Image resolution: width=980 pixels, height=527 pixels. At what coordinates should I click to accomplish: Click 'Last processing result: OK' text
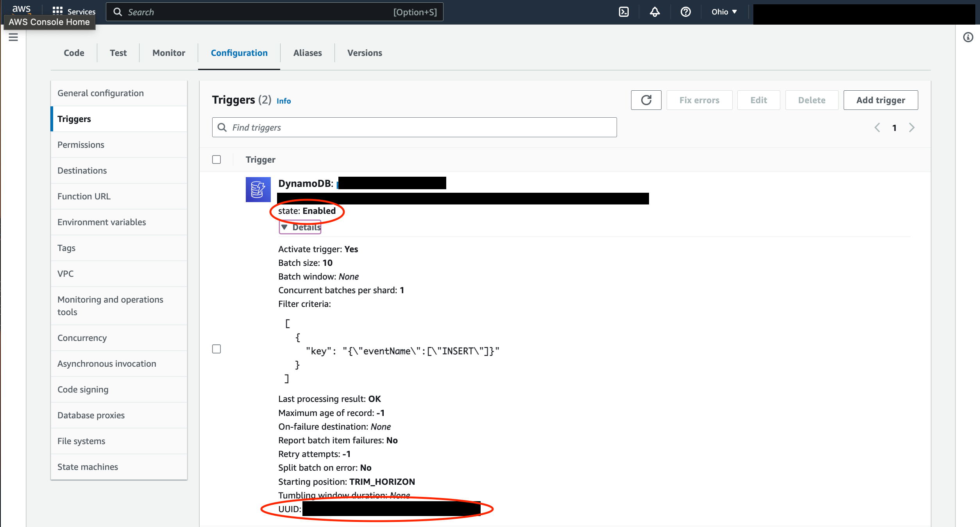(x=329, y=399)
